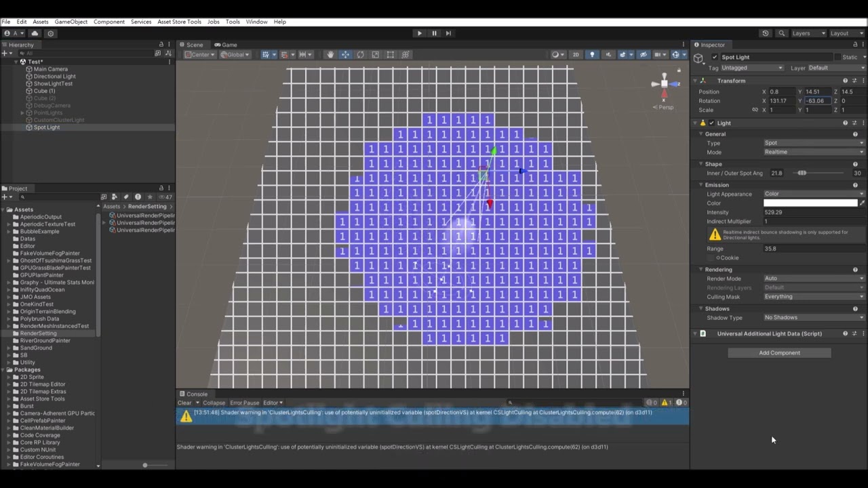The image size is (868, 488).
Task: Lock the Inspector panel
Action: click(x=855, y=45)
